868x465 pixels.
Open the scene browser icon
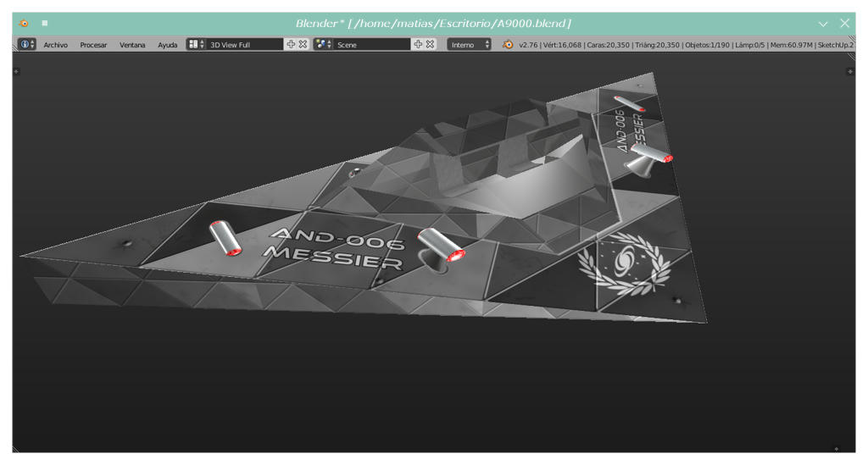pos(323,44)
